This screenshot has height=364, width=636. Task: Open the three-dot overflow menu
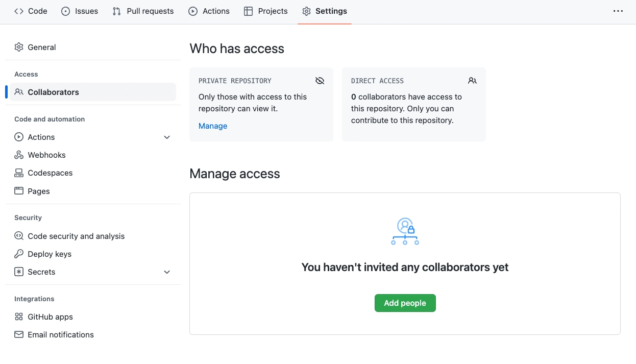tap(618, 11)
